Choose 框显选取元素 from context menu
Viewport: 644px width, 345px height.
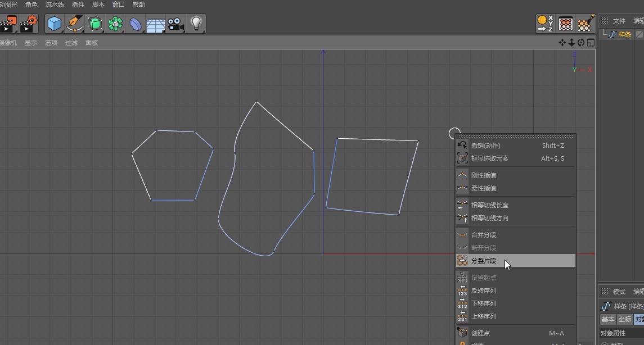515,158
